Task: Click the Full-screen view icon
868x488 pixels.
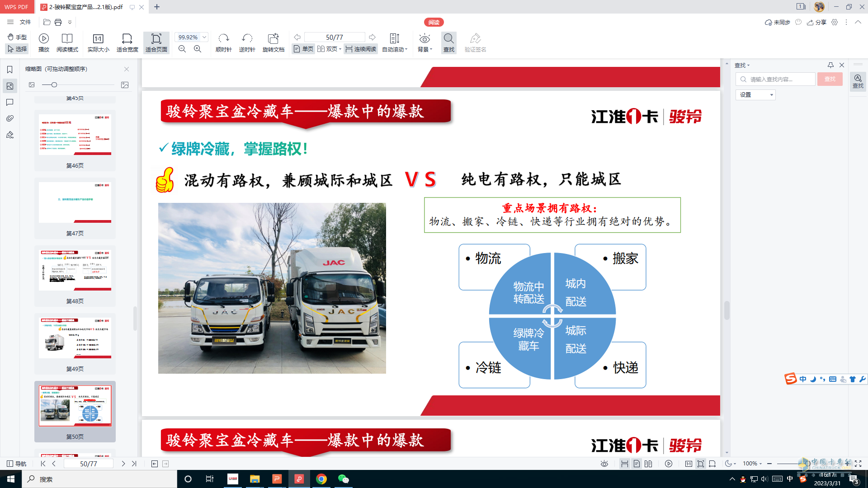Action: pos(858,463)
